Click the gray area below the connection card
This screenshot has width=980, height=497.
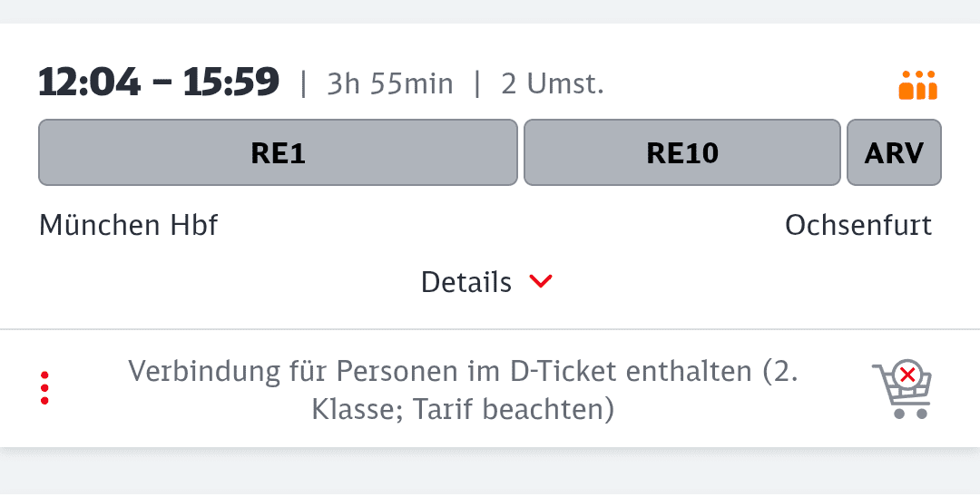[490, 473]
